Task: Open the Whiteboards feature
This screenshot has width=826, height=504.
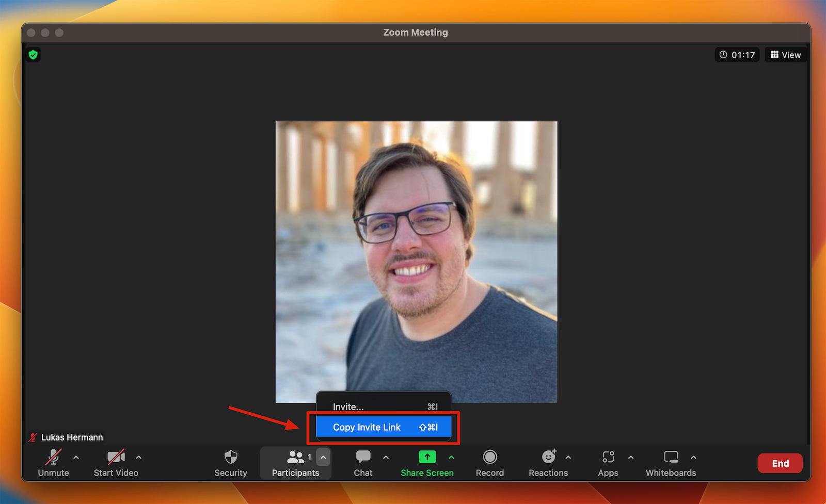Action: (x=671, y=463)
